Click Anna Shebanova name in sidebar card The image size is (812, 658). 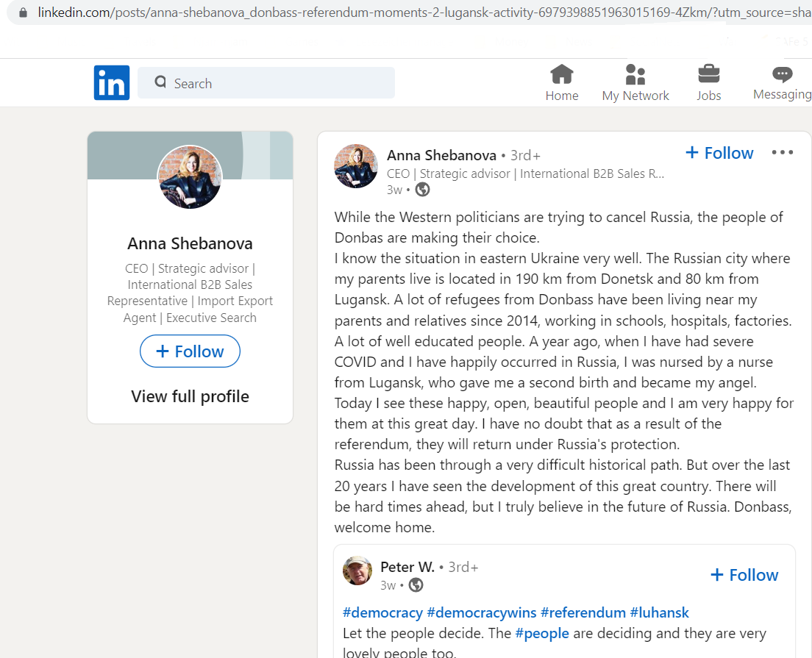[190, 243]
